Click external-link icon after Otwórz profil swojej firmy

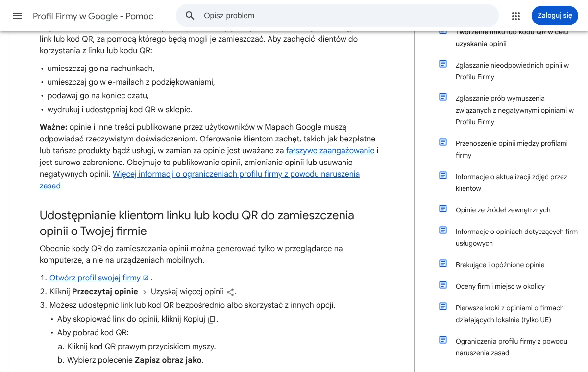pos(146,278)
